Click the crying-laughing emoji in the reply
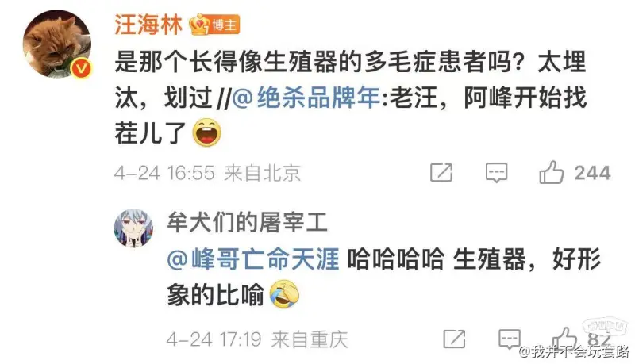This screenshot has height=364, width=635. coord(285,294)
